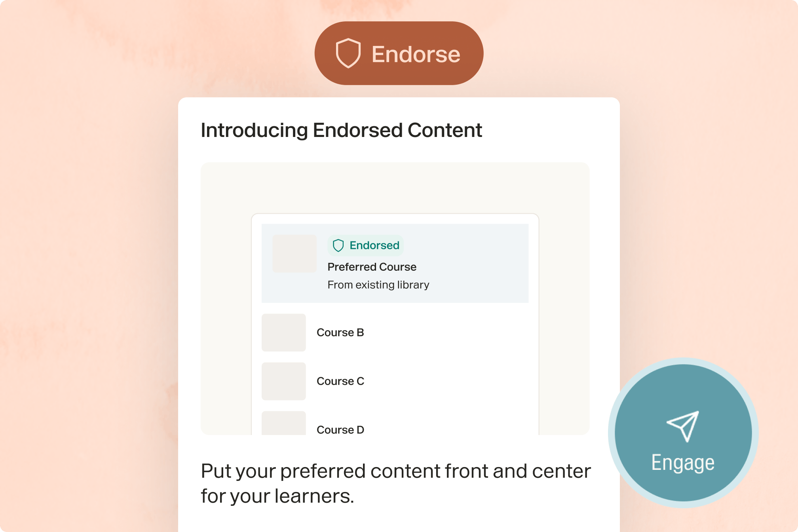The height and width of the screenshot is (532, 798).
Task: Select the Engage text in the teal circle
Action: 683,462
